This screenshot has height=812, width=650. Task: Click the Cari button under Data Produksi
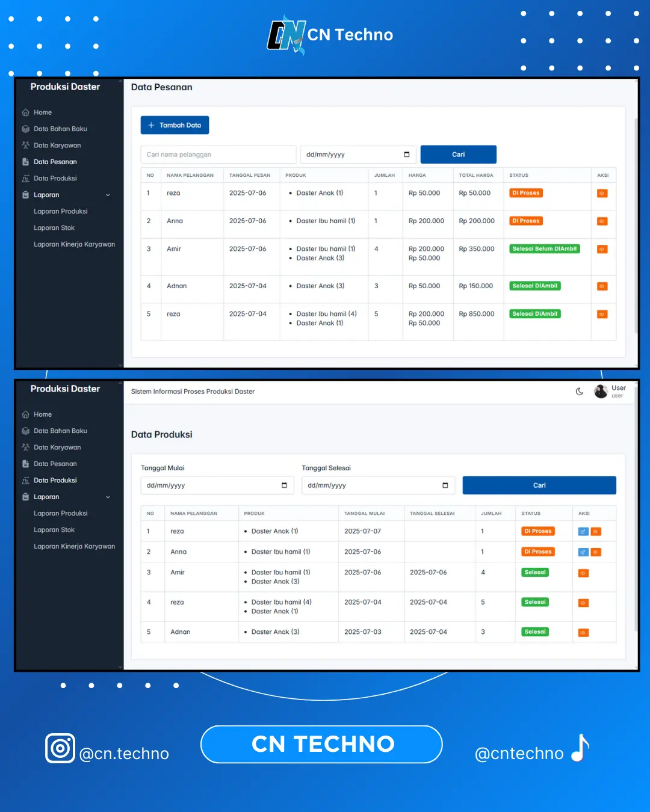click(x=539, y=485)
